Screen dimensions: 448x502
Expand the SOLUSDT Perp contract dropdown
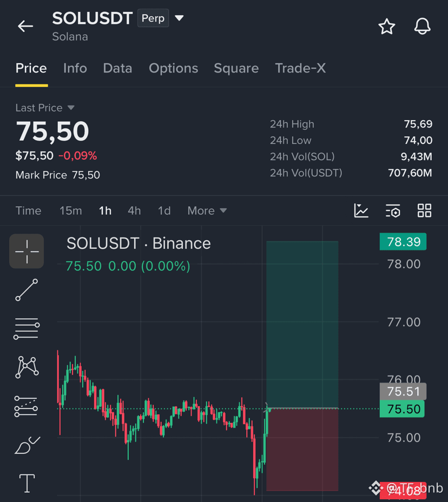tap(179, 18)
